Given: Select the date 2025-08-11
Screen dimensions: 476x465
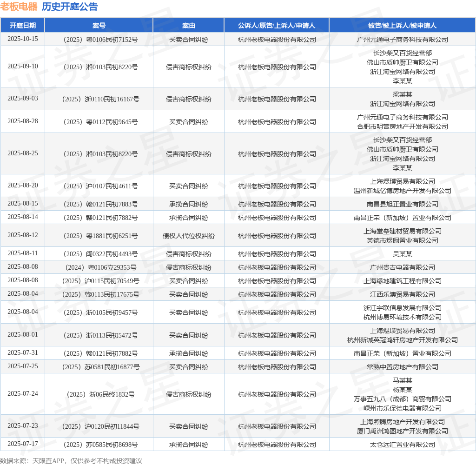Looking at the screenshot, I should 23,253.
